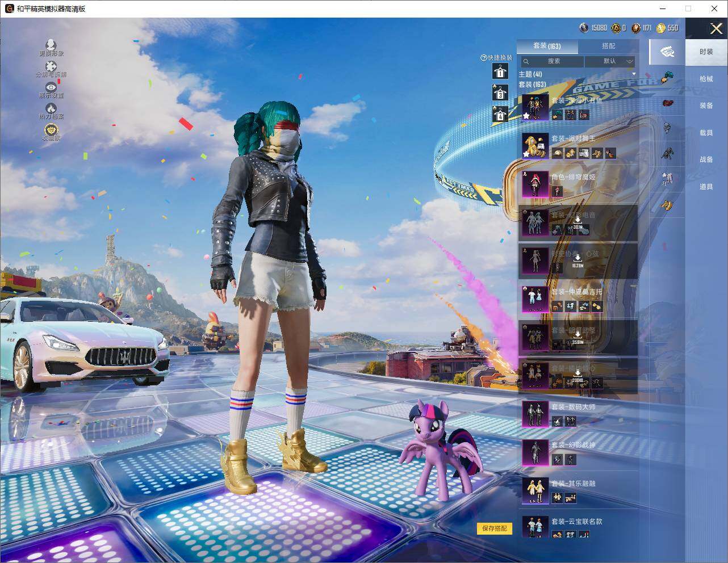Open the 战备 tab

tap(706, 159)
